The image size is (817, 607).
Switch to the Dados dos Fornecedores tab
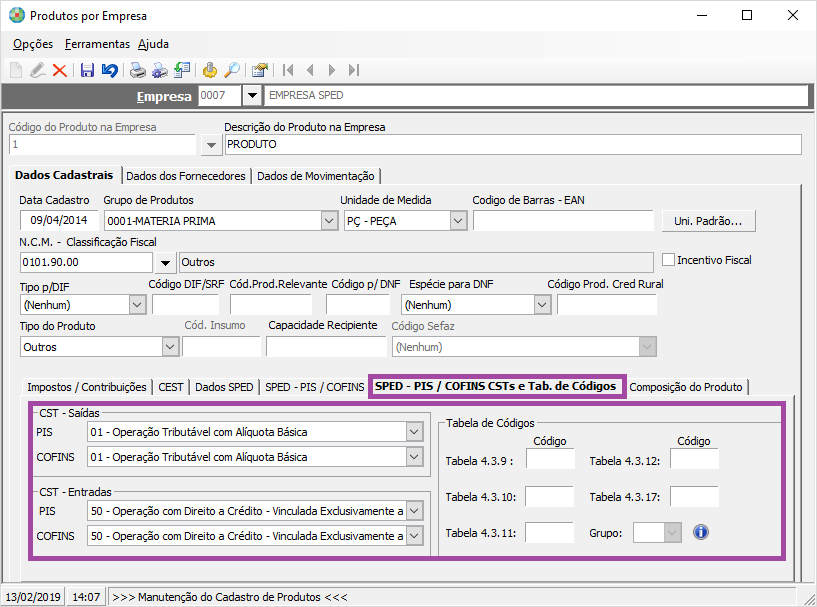click(186, 176)
